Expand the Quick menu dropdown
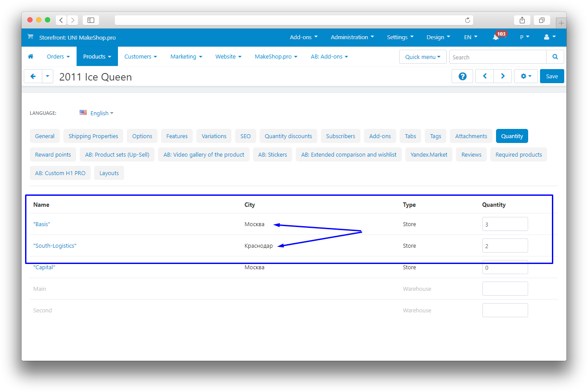The width and height of the screenshot is (588, 392). tap(423, 57)
